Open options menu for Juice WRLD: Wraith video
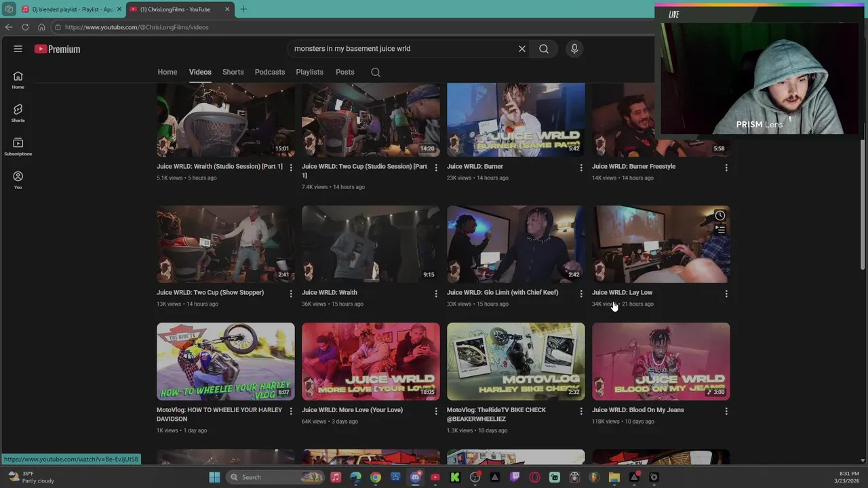Screen dimensions: 868x488 436,293
